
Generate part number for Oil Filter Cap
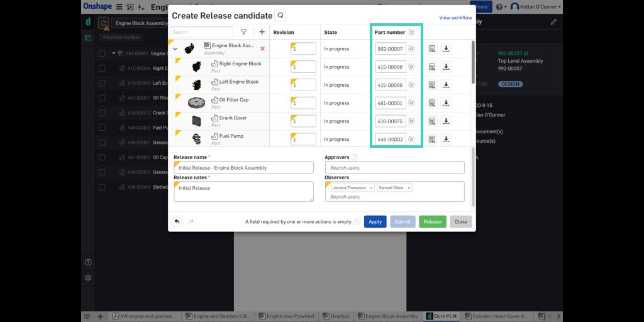[411, 103]
